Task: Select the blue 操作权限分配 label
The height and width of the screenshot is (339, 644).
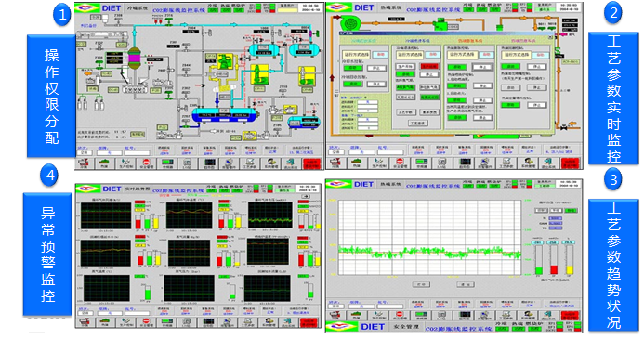Action: 51,96
